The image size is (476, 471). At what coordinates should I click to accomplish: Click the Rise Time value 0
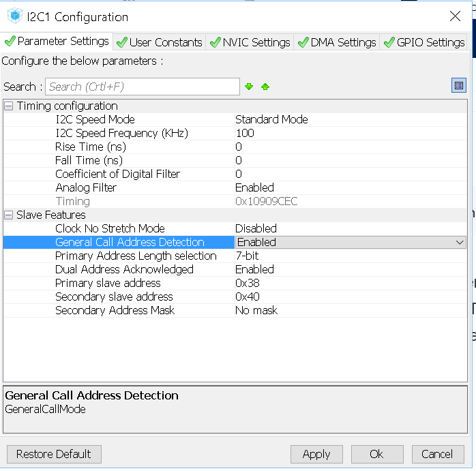pos(239,147)
